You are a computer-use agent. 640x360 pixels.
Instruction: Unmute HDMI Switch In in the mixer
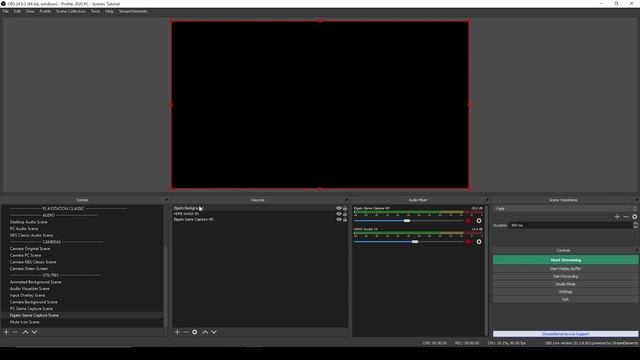pos(469,242)
